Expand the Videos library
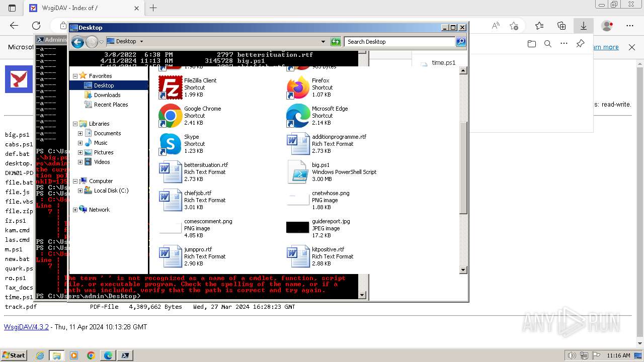This screenshot has height=362, width=644. [x=80, y=162]
